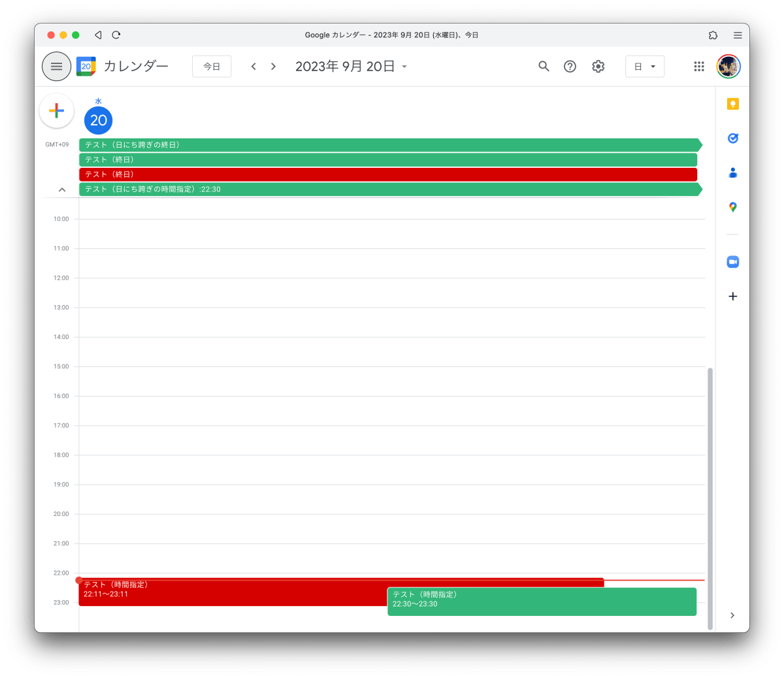This screenshot has width=784, height=678.
Task: Hide the side panel with bottom chevron
Action: [x=732, y=615]
